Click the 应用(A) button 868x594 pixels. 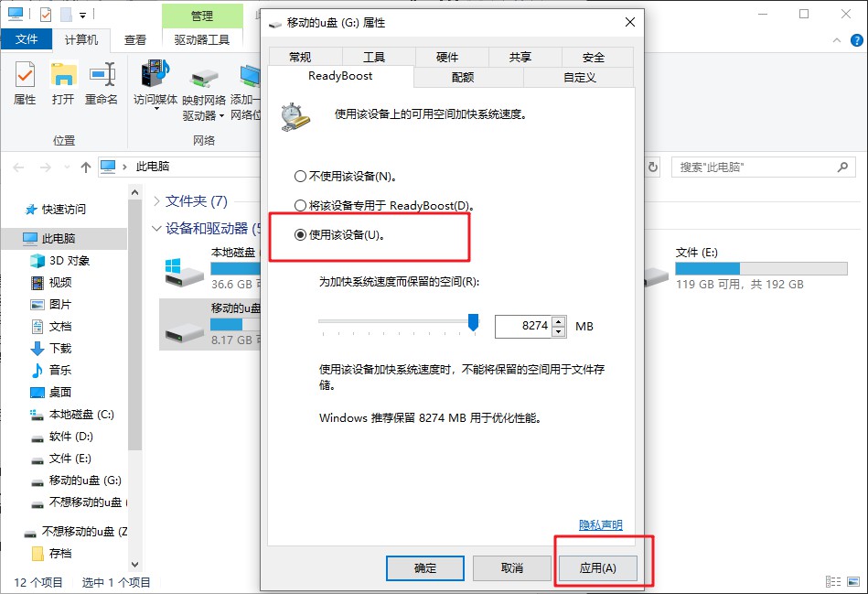[x=597, y=568]
